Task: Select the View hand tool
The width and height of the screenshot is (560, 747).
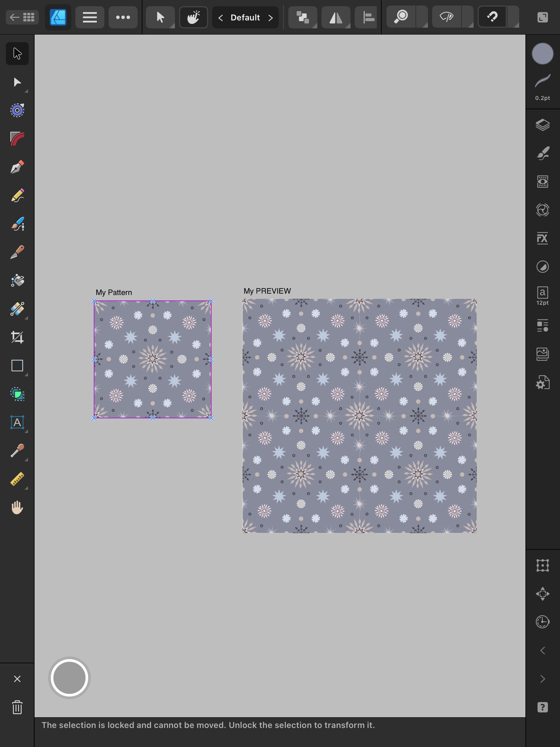Action: pyautogui.click(x=17, y=507)
